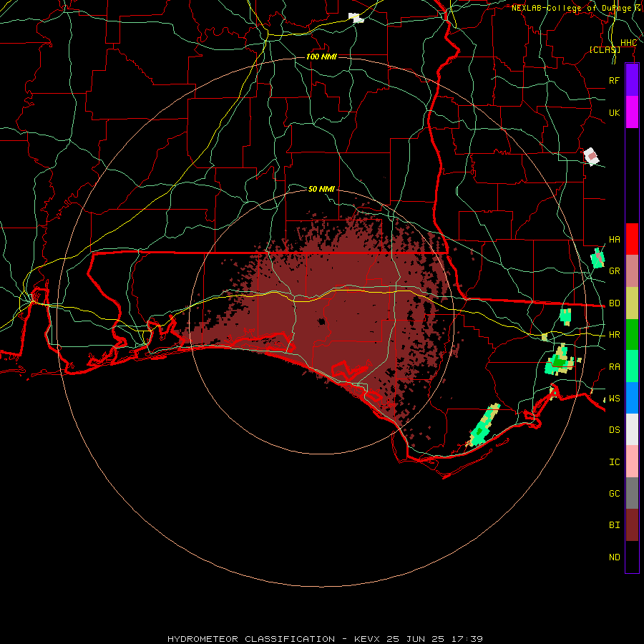Click the GC gray legend swatch
644x644 pixels.
click(632, 493)
